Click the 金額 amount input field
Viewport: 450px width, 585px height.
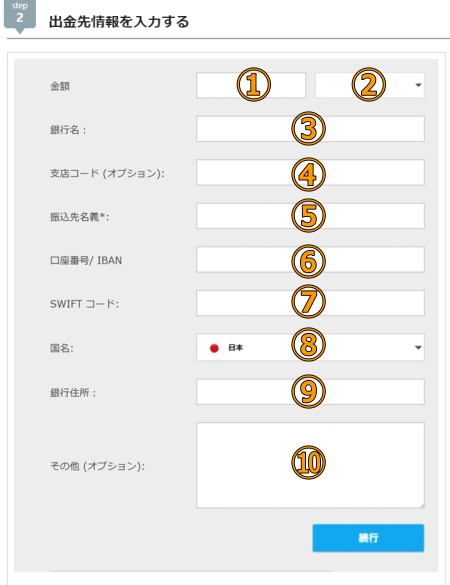coord(251,85)
